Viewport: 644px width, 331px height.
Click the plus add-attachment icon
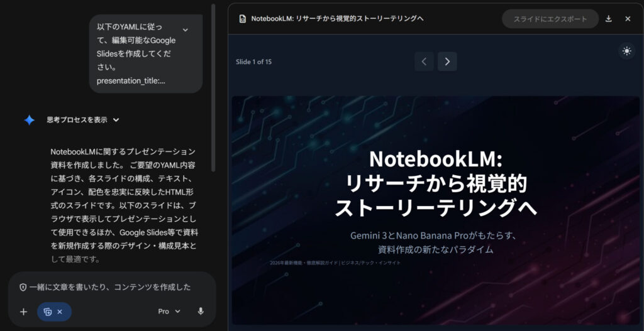23,312
